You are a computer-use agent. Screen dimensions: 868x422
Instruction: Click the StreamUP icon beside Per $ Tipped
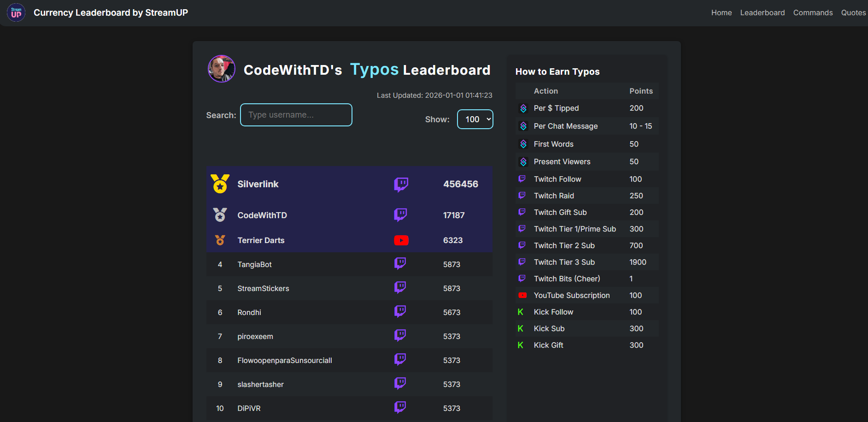523,108
